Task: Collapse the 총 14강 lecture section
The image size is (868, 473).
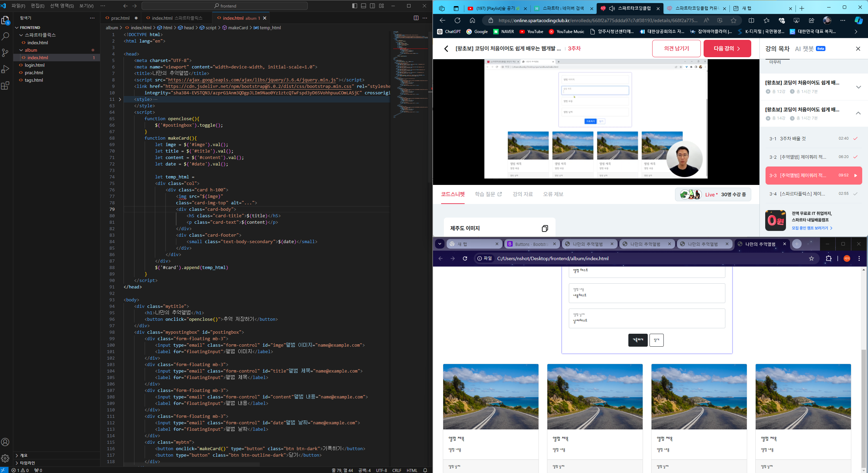Action: click(x=858, y=113)
